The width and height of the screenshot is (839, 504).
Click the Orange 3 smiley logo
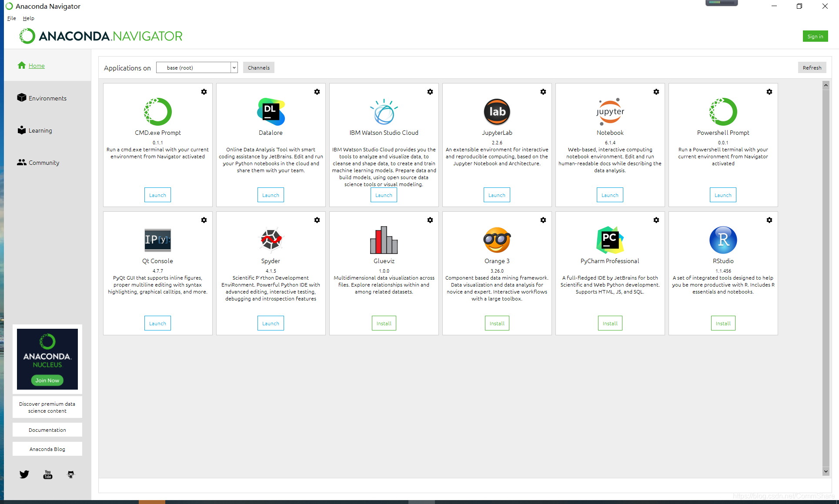point(497,240)
